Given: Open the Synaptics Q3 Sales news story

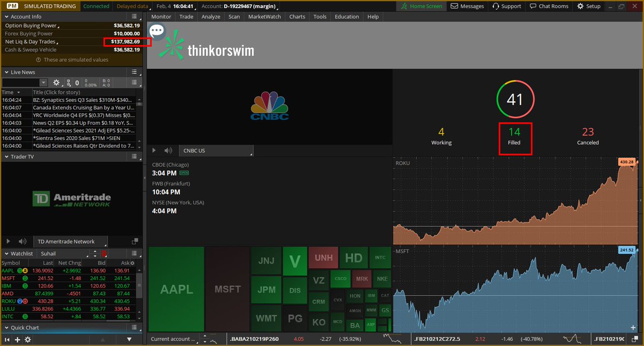Looking at the screenshot, I should (x=83, y=100).
